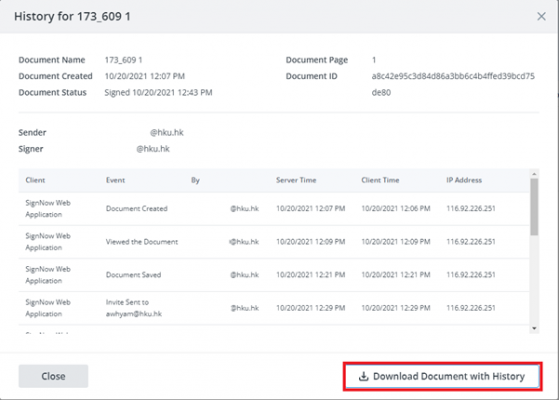
Task: Select the Document Created event row
Action: click(x=274, y=209)
